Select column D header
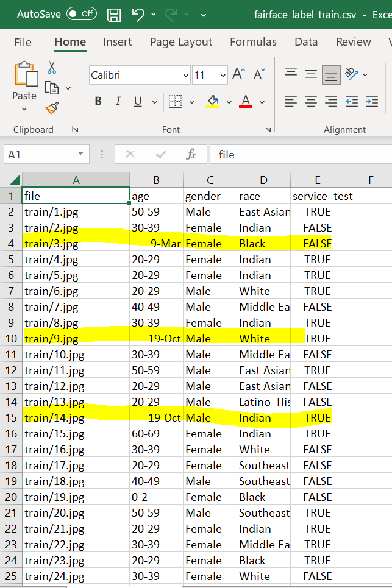 [264, 180]
